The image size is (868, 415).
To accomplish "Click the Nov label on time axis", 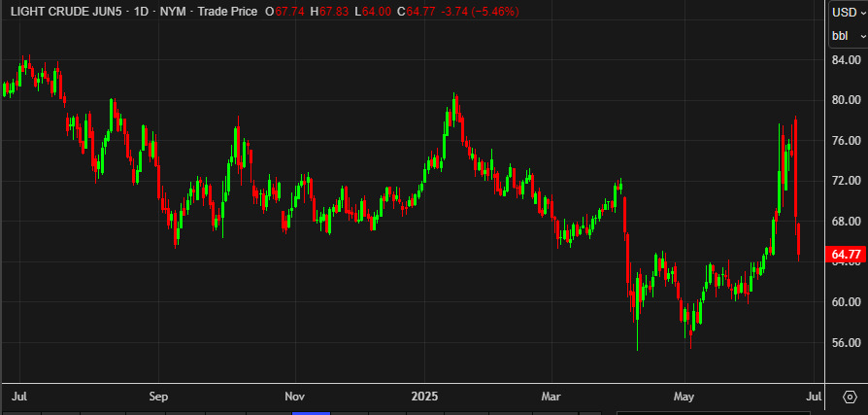I will [295, 397].
